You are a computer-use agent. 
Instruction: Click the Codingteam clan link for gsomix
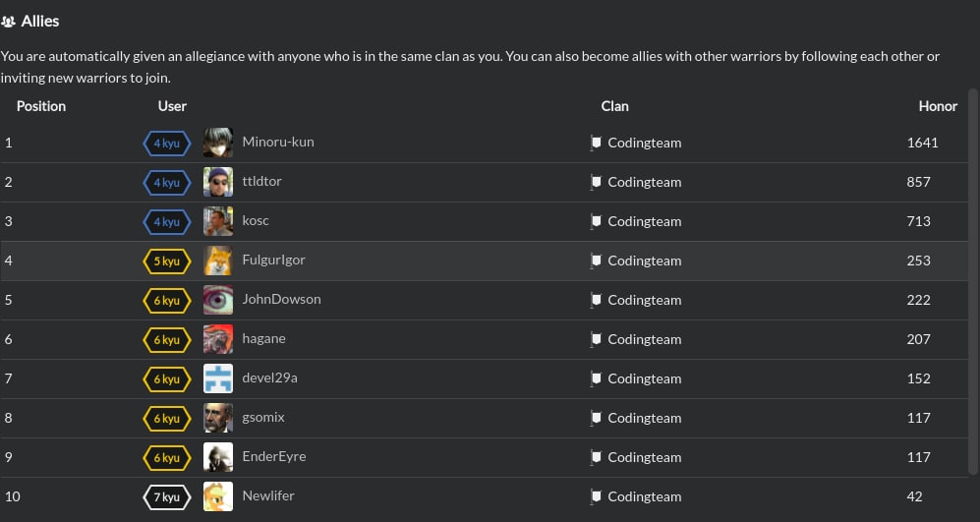[645, 418]
